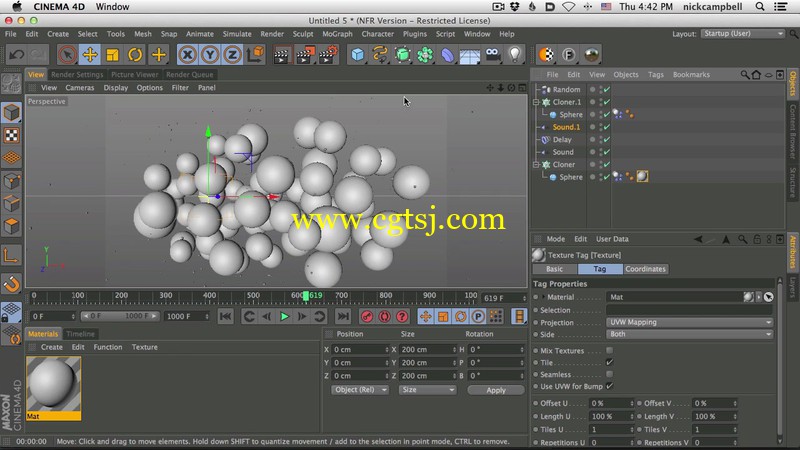Open the File menu

click(x=11, y=34)
